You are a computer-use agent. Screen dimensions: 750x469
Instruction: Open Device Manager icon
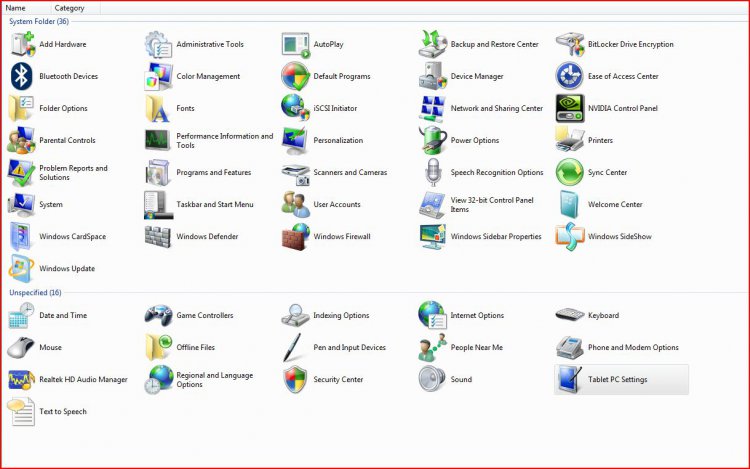click(433, 76)
